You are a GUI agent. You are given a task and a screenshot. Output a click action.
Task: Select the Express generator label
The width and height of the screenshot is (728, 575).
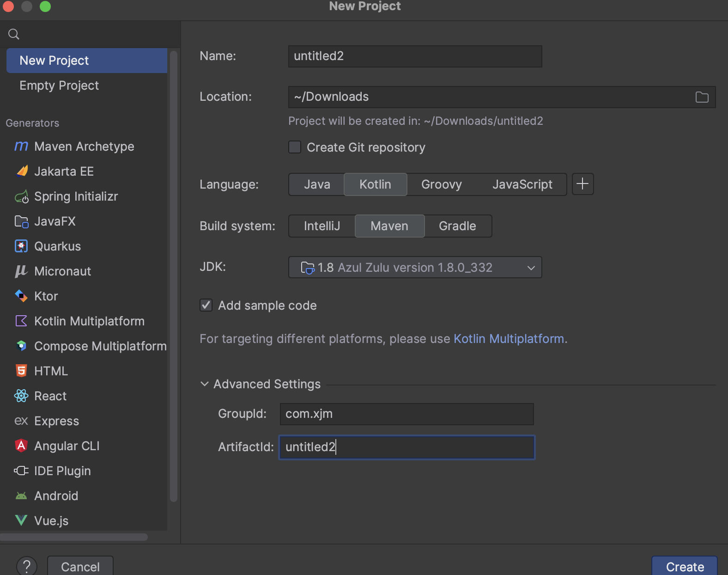coord(56,421)
